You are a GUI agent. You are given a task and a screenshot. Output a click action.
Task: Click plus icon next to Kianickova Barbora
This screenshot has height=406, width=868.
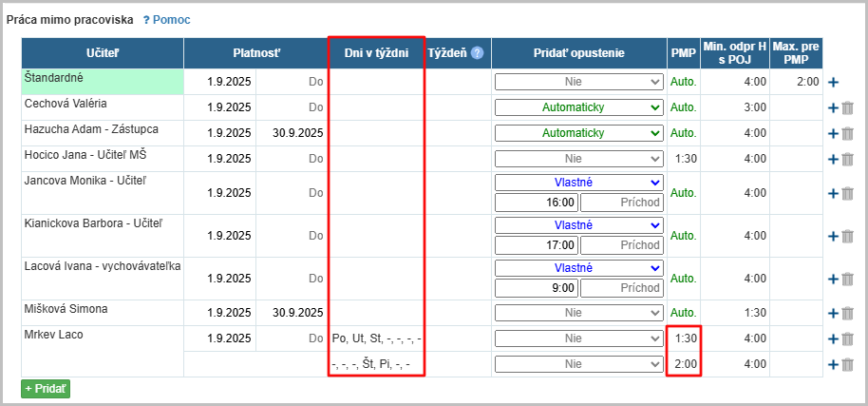(x=833, y=236)
